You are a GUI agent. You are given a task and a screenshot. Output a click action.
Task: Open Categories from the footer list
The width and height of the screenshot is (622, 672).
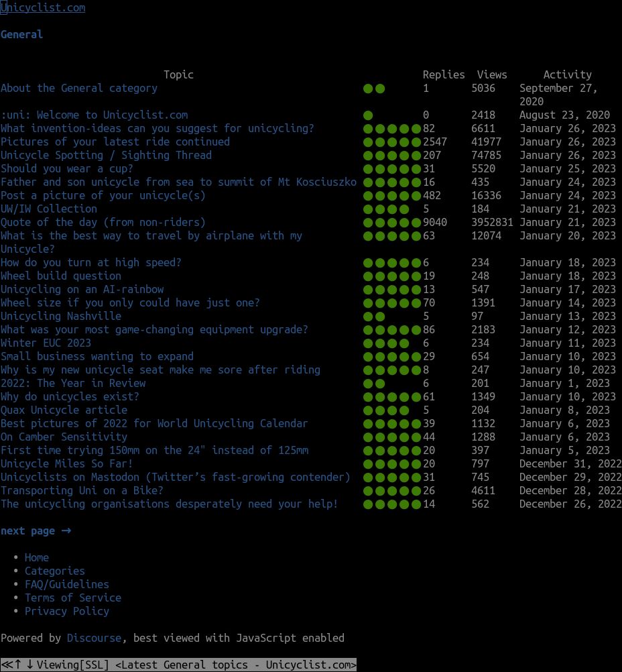click(54, 571)
